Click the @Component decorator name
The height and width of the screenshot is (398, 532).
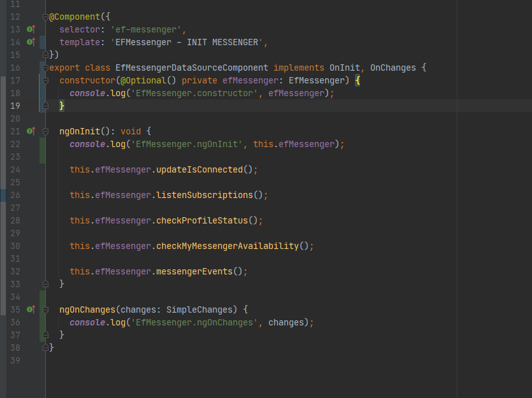click(x=75, y=17)
